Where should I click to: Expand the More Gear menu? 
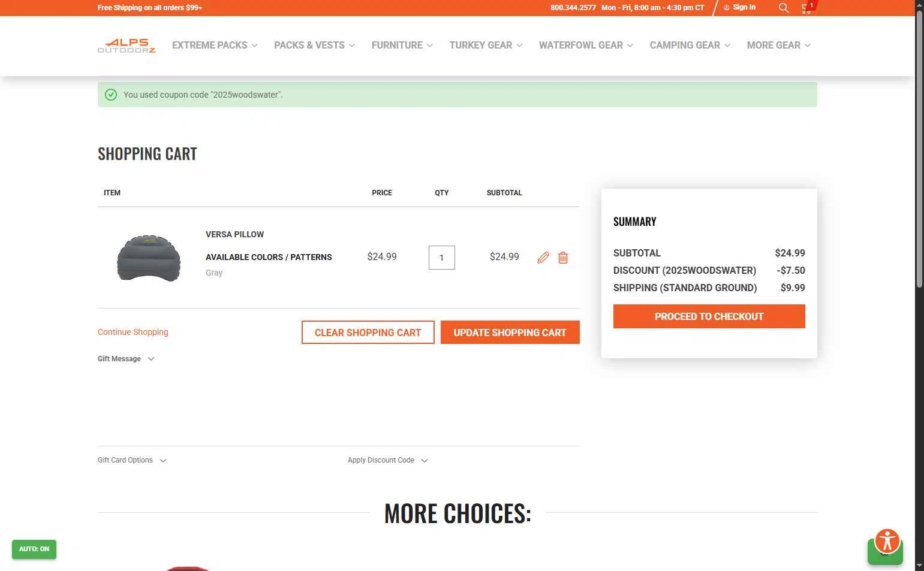pos(778,46)
